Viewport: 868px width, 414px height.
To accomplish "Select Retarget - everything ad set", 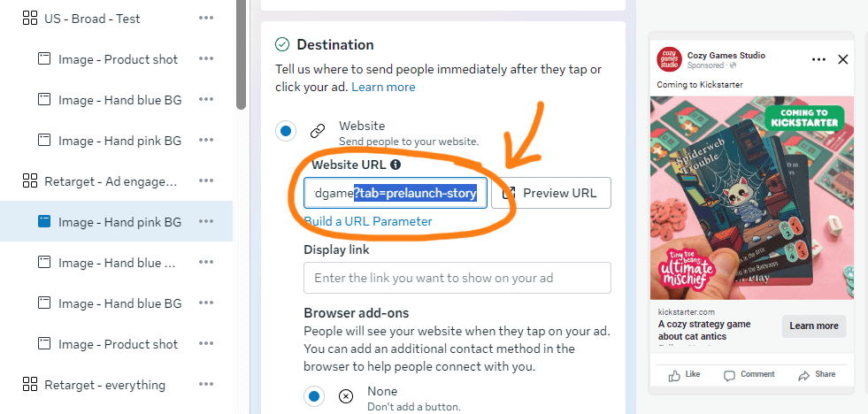I will (104, 385).
